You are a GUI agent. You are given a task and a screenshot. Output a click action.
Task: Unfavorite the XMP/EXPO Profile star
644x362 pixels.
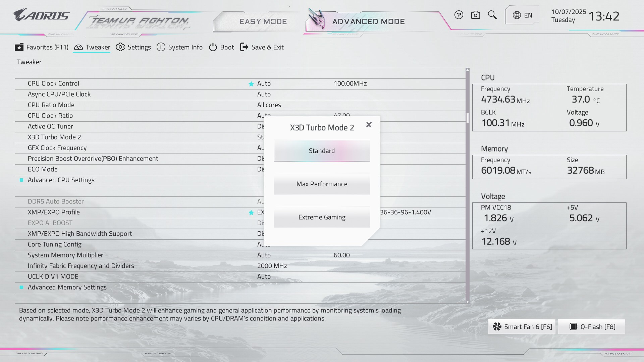tap(251, 212)
